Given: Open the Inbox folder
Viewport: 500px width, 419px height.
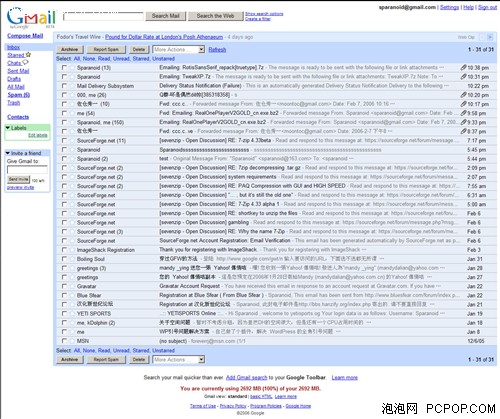Looking at the screenshot, I should [14, 47].
